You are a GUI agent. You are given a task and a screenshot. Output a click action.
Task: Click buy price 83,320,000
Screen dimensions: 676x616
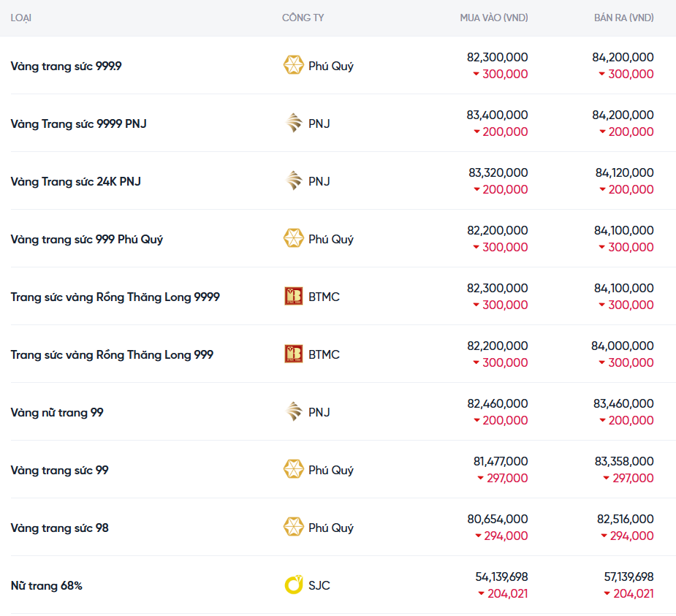(498, 173)
